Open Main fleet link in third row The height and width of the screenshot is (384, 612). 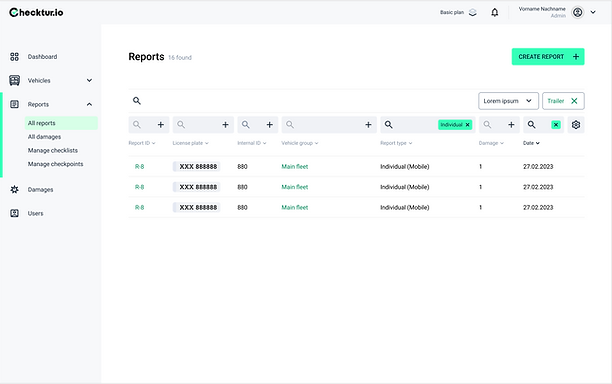tap(295, 207)
